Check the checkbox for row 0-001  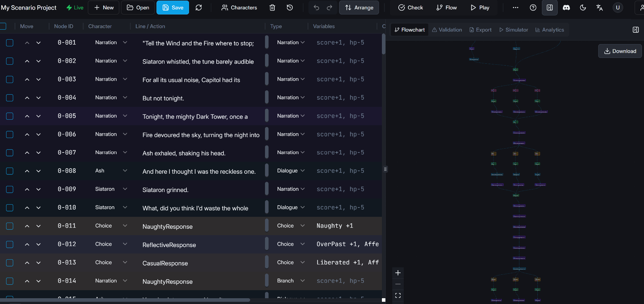(x=10, y=43)
